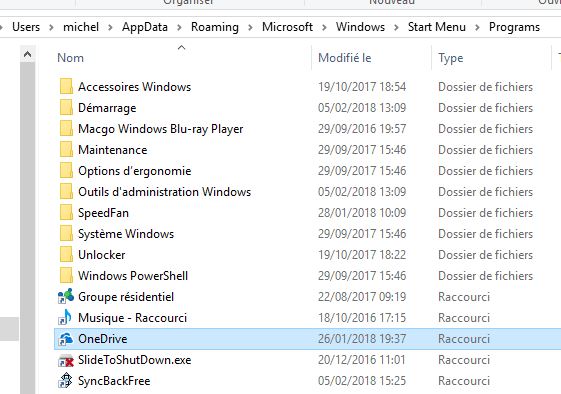The image size is (561, 394).
Task: Go to the Start Menu breadcrumb
Action: coord(437,27)
